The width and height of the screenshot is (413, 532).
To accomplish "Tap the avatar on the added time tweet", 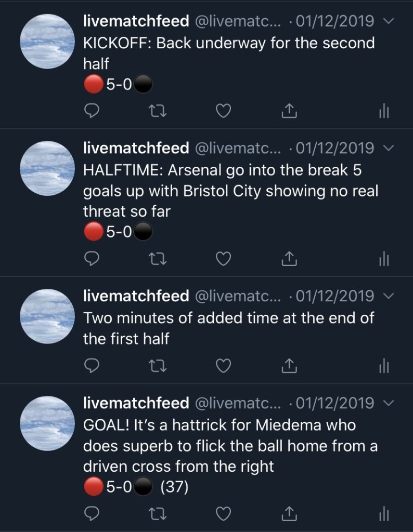I will [47, 316].
